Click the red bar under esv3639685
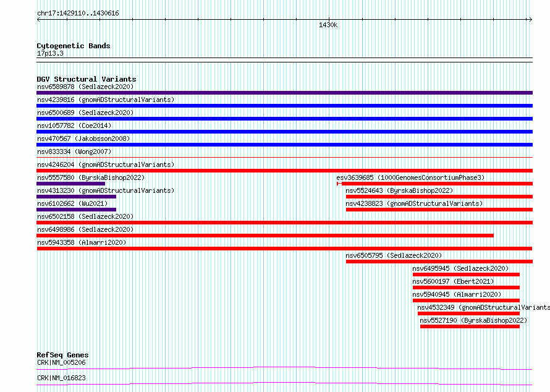 tap(434, 184)
